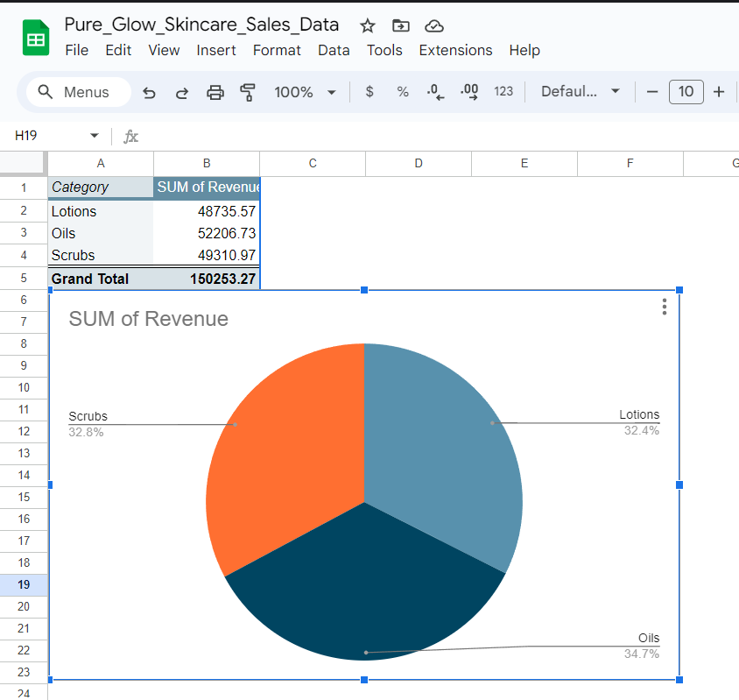Viewport: 739px width, 700px height.
Task: Click the move to folder icon
Action: pyautogui.click(x=401, y=26)
